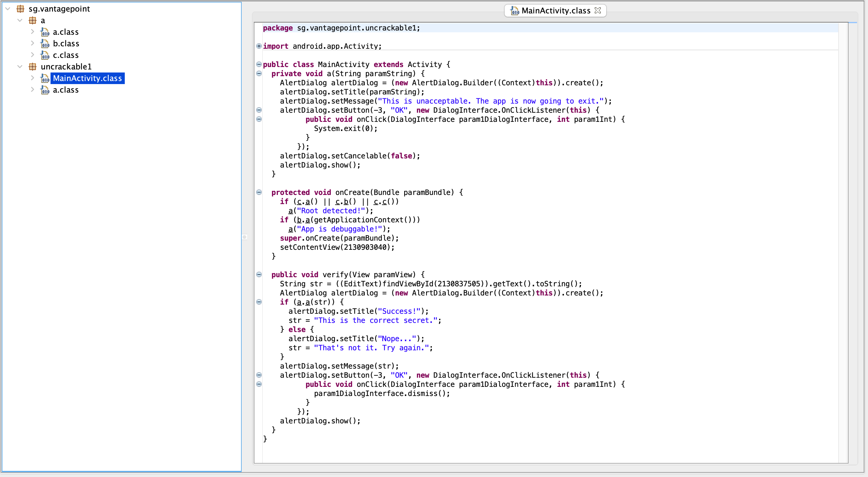Close the MainActivity.class editor tab
Screen dimensions: 868x477
click(x=598, y=10)
